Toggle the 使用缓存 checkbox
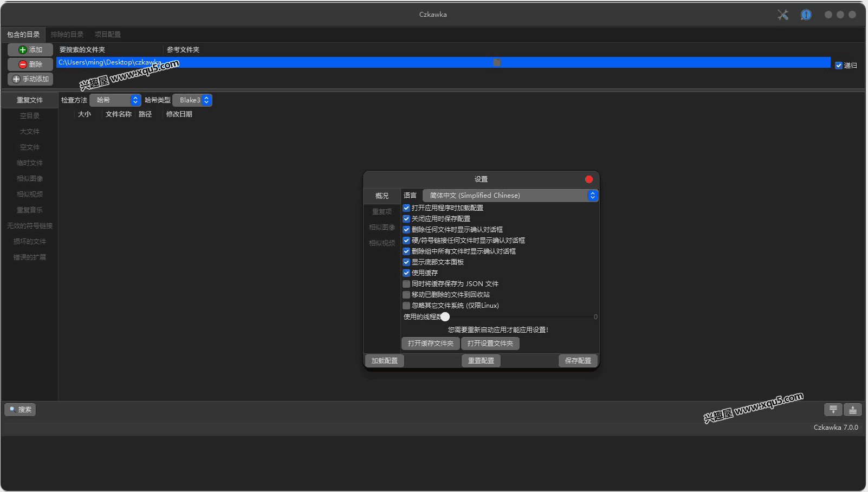The height and width of the screenshot is (492, 868). [x=406, y=273]
